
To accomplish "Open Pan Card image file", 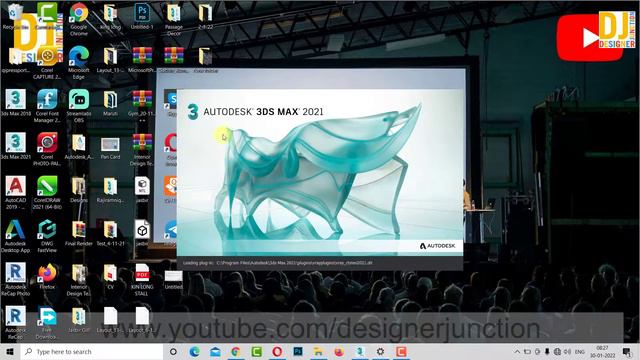I will tap(110, 148).
